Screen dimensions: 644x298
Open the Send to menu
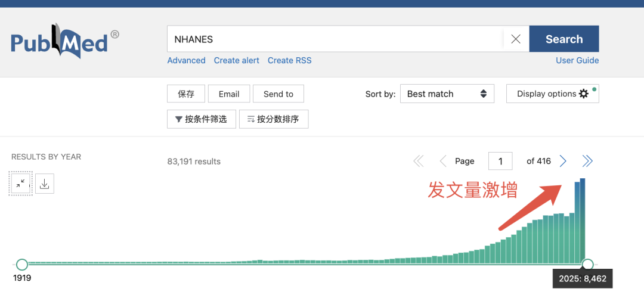(x=278, y=94)
